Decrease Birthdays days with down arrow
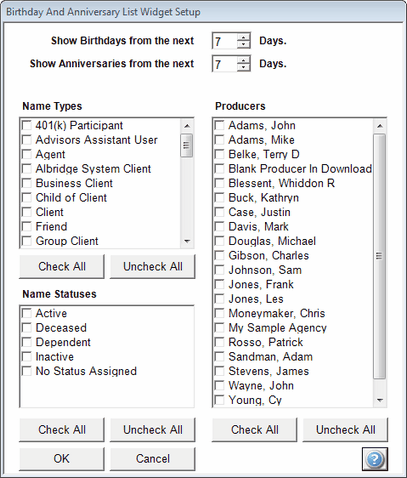The image size is (407, 478). pyautogui.click(x=244, y=45)
